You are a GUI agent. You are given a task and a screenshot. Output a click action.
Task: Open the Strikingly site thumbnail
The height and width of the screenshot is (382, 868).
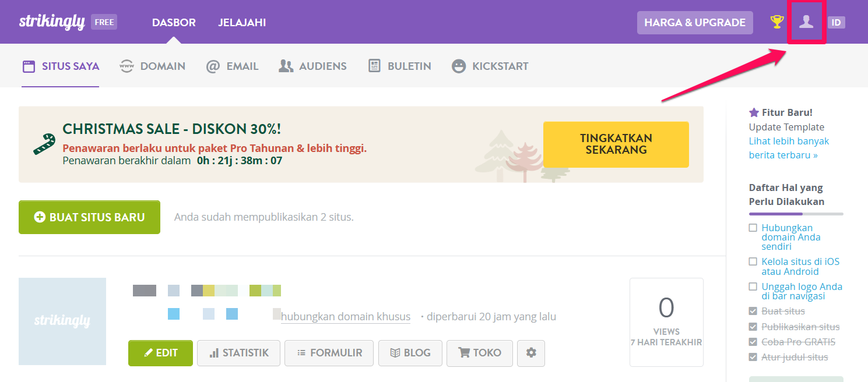point(62,321)
